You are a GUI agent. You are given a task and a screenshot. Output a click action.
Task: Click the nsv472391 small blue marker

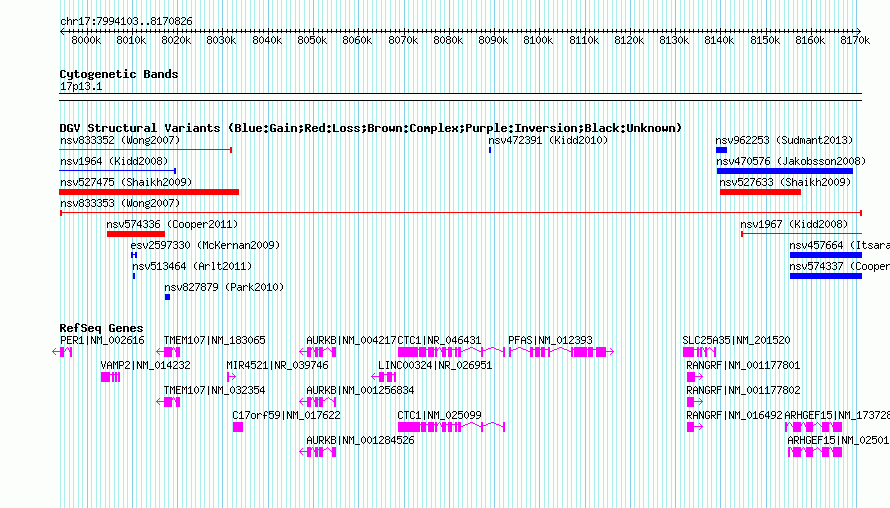490,150
